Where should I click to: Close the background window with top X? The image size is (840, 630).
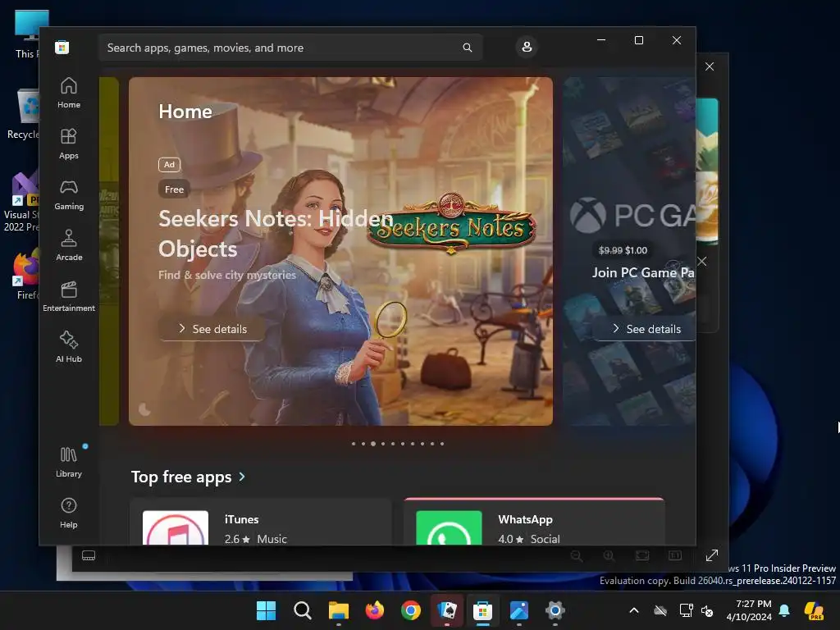click(x=710, y=66)
